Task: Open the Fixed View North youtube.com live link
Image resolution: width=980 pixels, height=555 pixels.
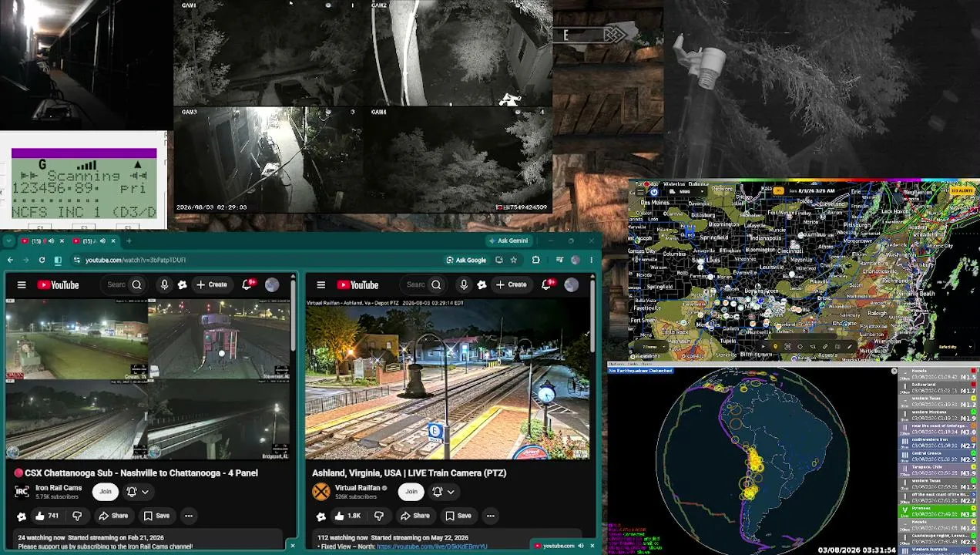Action: (431, 547)
